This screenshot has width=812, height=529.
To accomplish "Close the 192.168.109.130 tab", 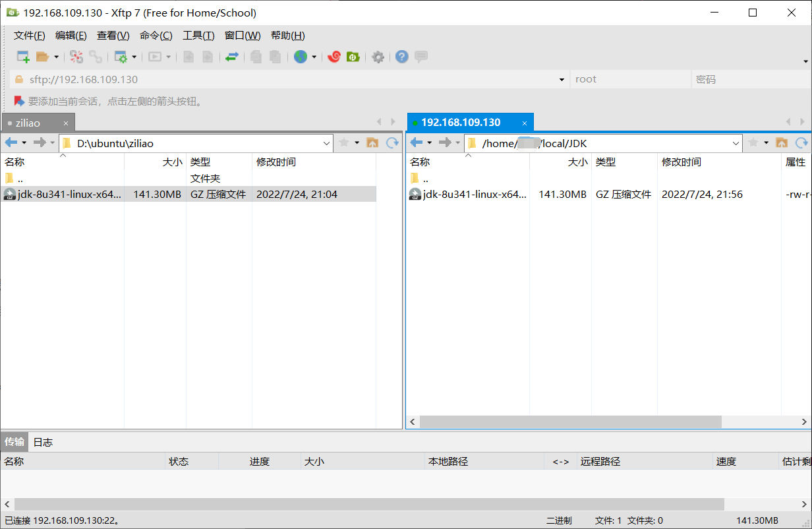I will coord(525,123).
